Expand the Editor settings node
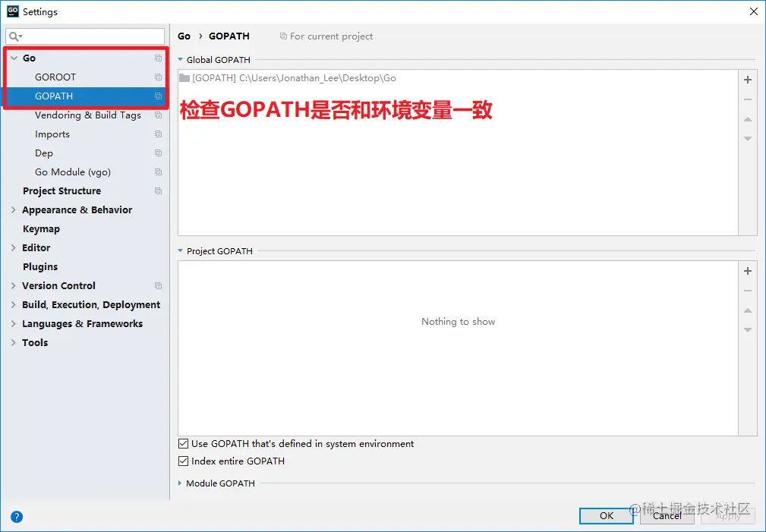Image resolution: width=766 pixels, height=532 pixels. [x=14, y=247]
